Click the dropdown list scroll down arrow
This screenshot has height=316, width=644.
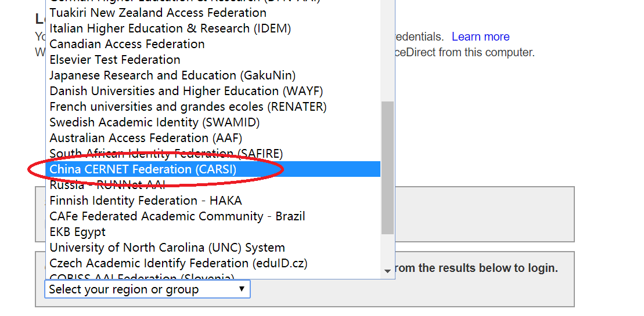pyautogui.click(x=387, y=271)
